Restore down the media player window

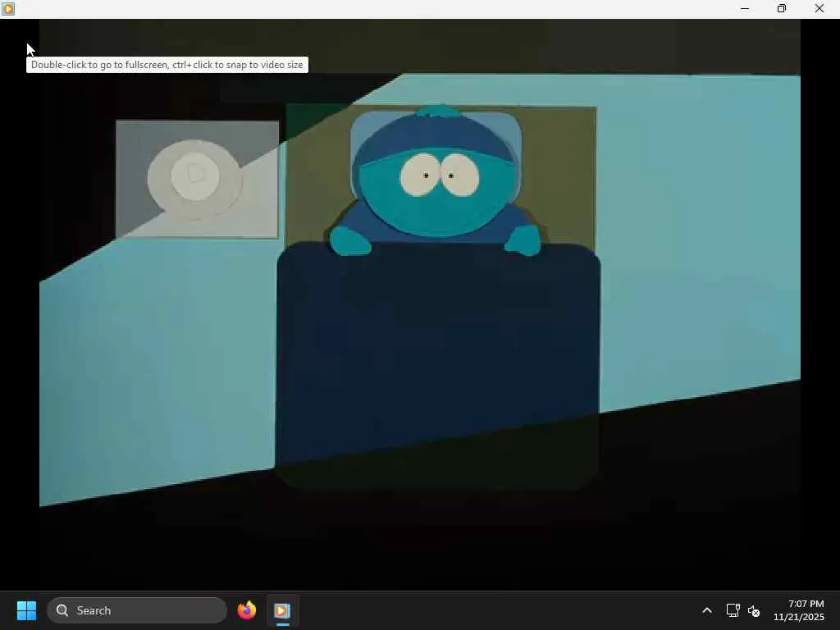click(782, 8)
